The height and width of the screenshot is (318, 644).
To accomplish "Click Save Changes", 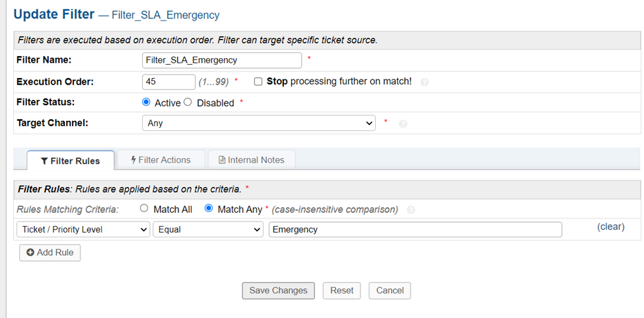I will click(278, 290).
